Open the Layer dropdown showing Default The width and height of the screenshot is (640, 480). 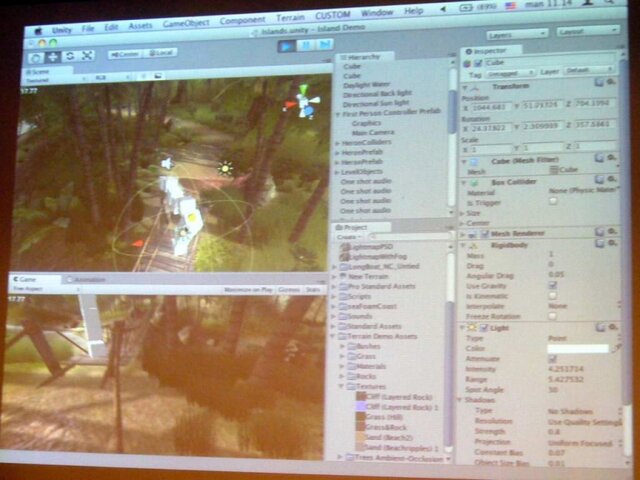pos(588,70)
